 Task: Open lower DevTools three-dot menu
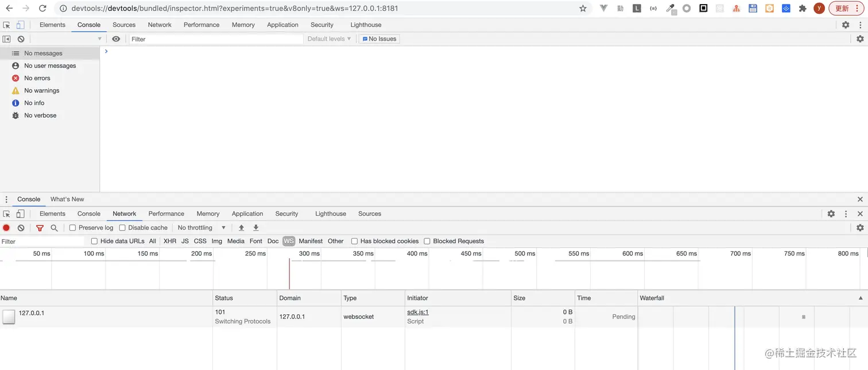[846, 213]
